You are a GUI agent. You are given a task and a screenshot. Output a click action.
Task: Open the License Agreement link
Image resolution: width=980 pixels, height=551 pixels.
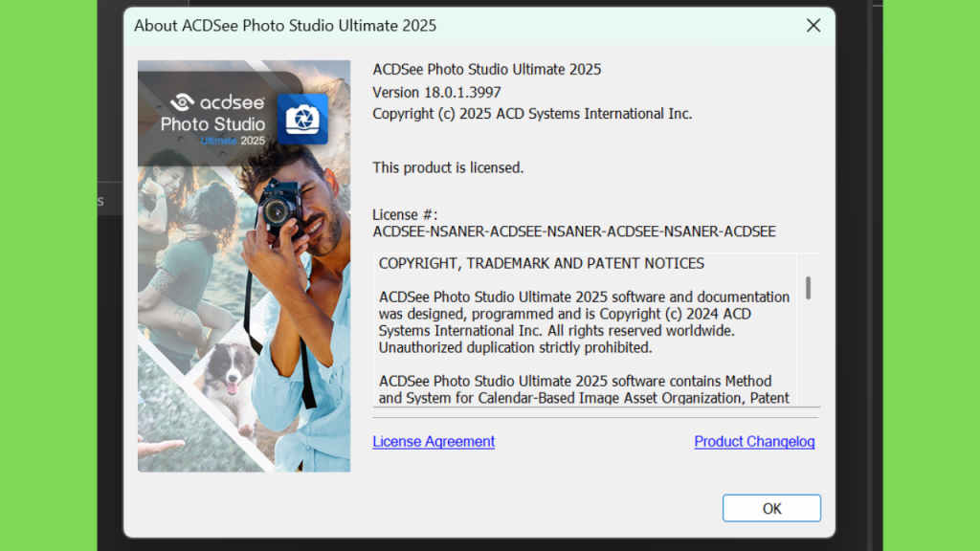(434, 441)
